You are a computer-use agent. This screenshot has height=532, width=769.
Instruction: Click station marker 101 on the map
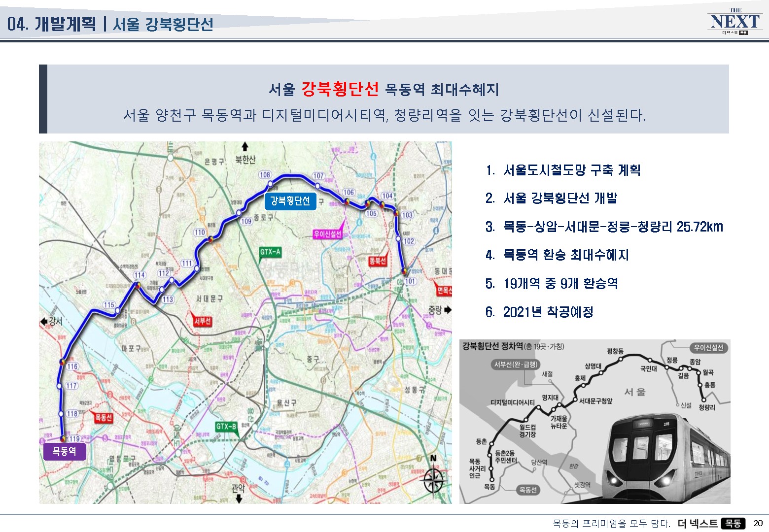[410, 281]
